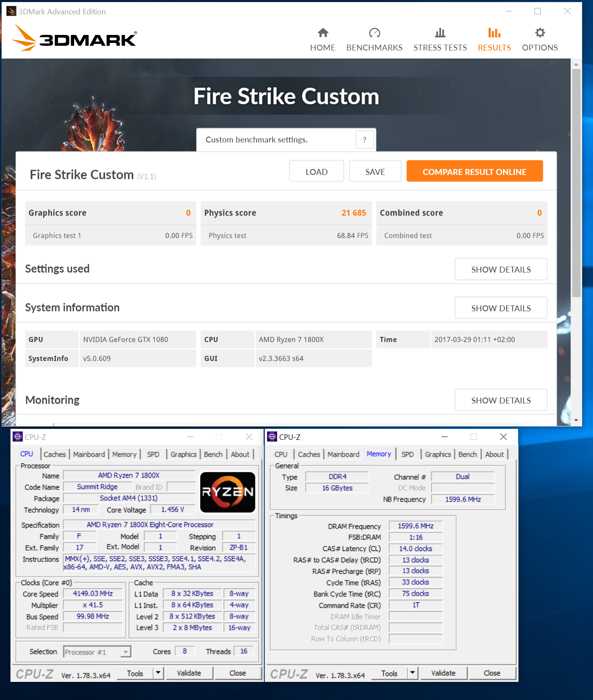Switch to CPU tab in right CPU-Z
593x700 pixels.
[281, 454]
